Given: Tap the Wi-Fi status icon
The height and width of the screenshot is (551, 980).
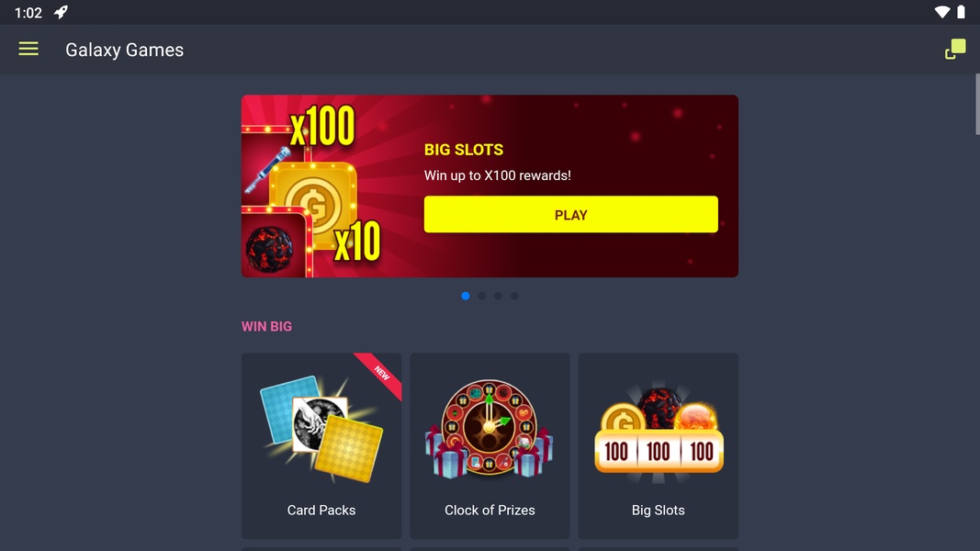Looking at the screenshot, I should click(941, 13).
